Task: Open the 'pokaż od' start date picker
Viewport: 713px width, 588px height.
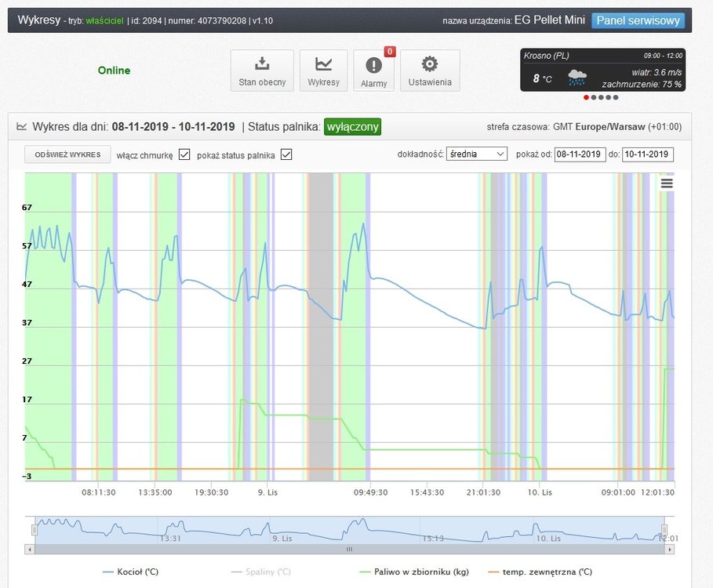Action: click(x=580, y=154)
